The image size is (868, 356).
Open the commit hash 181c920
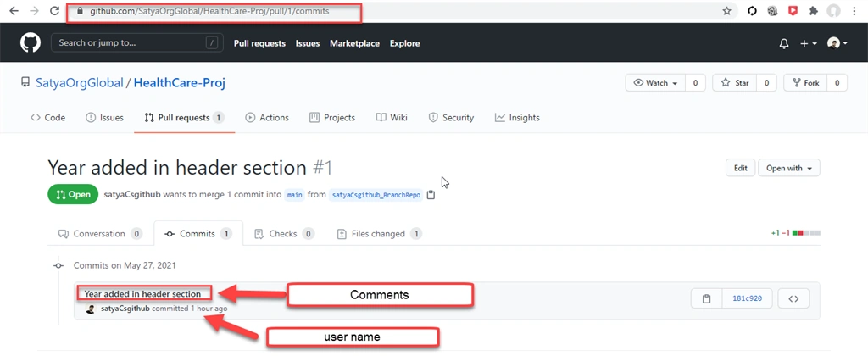748,298
